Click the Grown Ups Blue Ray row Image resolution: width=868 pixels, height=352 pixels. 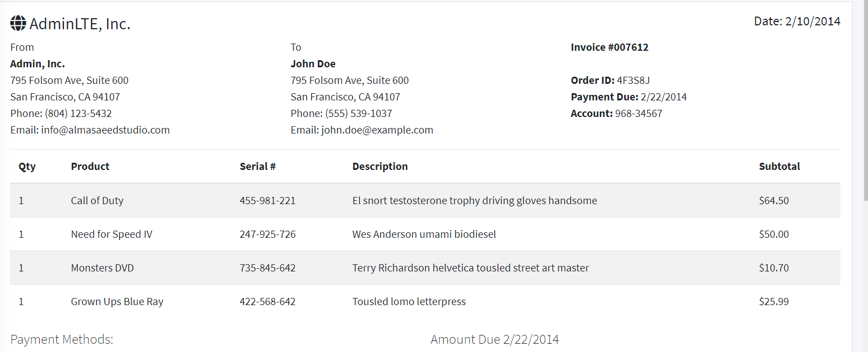[x=425, y=301]
